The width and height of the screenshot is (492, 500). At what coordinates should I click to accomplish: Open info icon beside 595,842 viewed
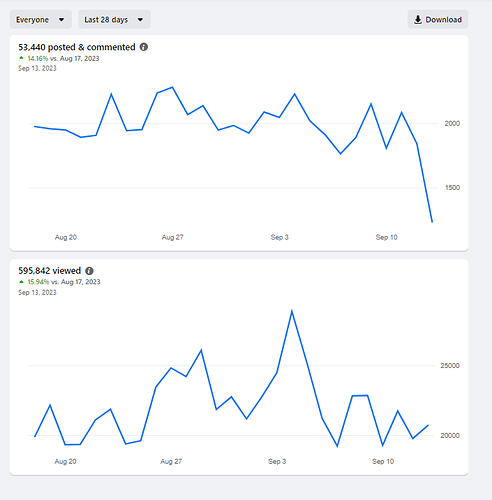click(89, 271)
